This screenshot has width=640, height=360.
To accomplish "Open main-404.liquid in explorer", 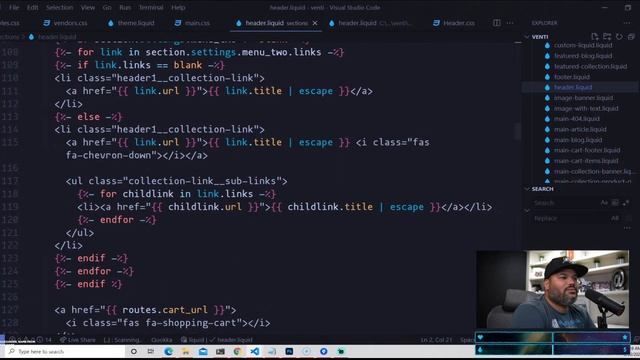I will tap(577, 119).
